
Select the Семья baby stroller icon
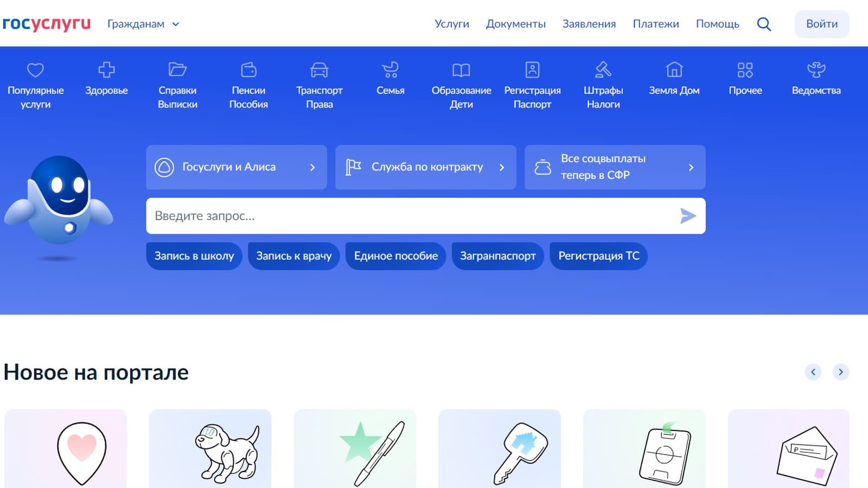pos(391,70)
